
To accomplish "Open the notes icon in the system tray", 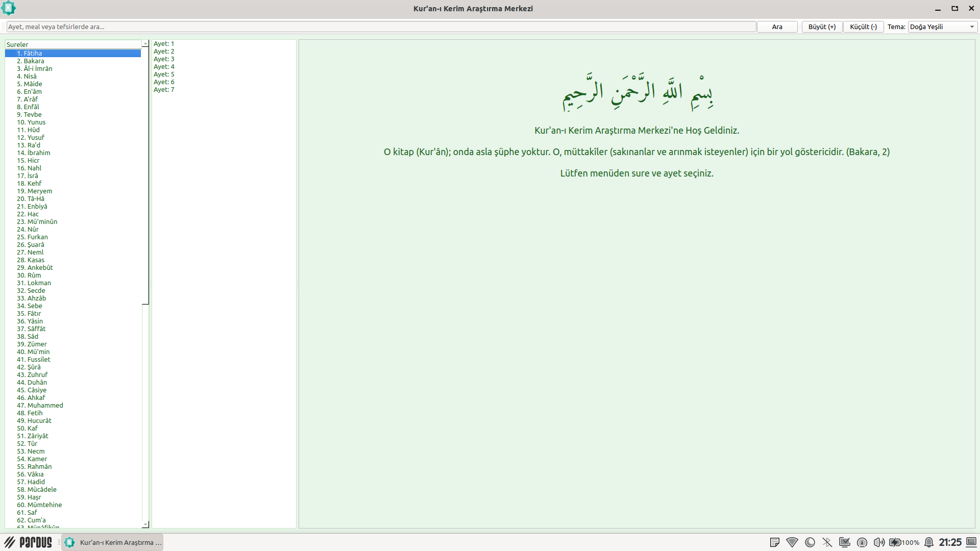I will (774, 542).
